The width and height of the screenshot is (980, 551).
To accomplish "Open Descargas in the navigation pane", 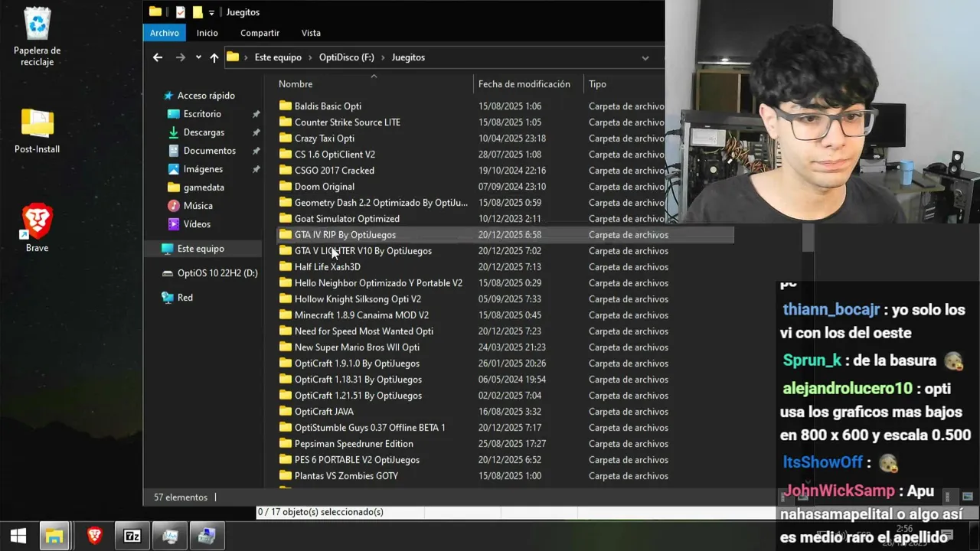I will 204,132.
